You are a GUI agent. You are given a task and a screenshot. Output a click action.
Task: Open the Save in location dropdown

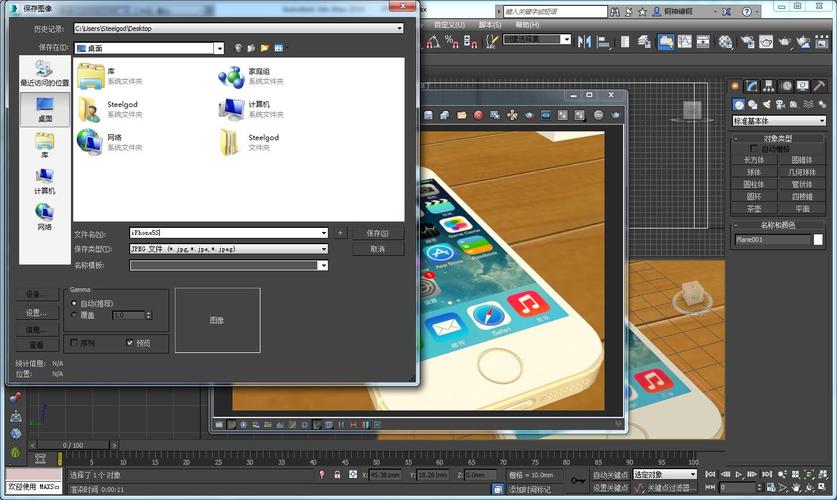219,48
